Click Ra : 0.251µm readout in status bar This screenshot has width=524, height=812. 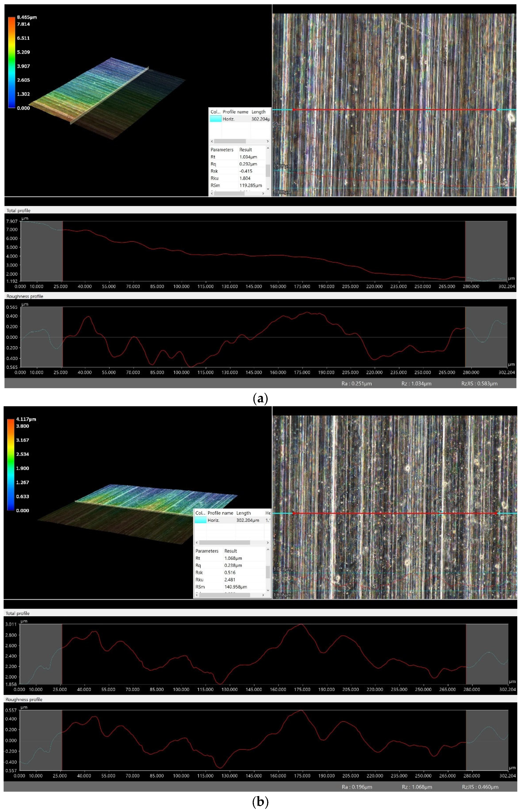[356, 384]
